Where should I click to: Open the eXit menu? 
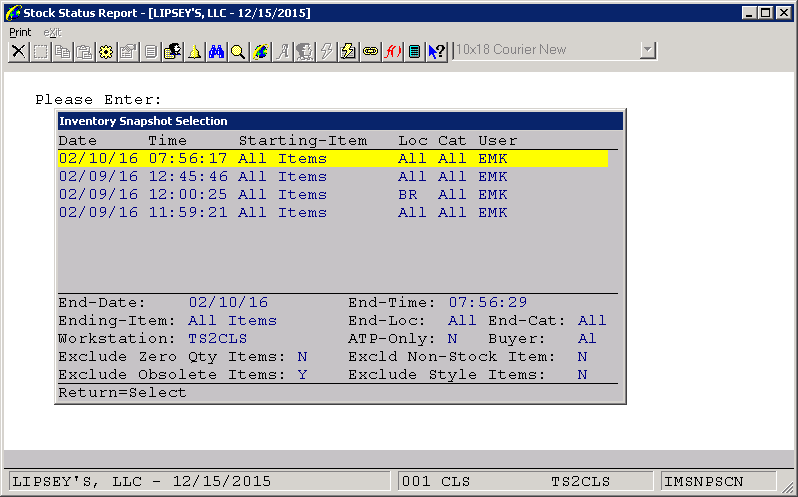pos(52,33)
